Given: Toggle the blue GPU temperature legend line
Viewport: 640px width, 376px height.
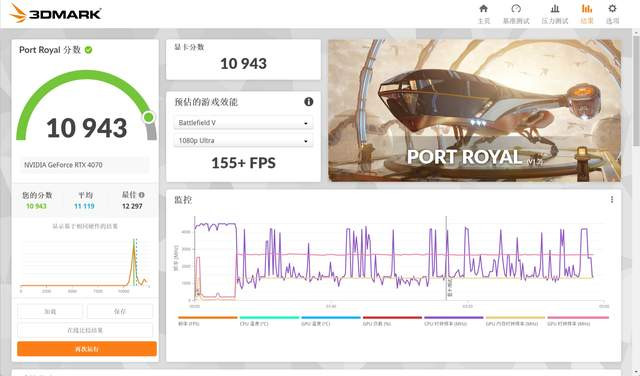Looking at the screenshot, I should click(331, 320).
